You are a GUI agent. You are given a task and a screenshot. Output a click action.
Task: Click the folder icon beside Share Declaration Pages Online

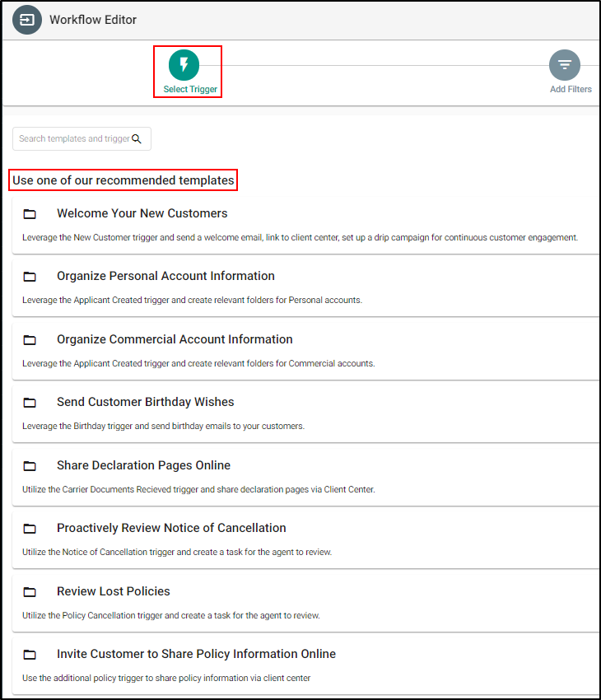coord(30,466)
